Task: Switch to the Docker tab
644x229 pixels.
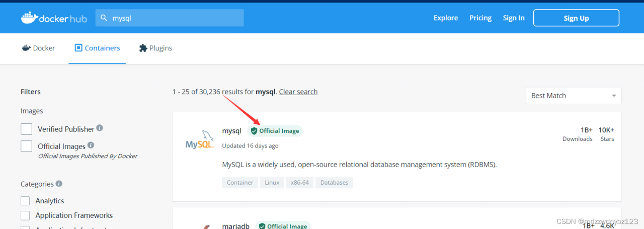Action: tap(38, 48)
